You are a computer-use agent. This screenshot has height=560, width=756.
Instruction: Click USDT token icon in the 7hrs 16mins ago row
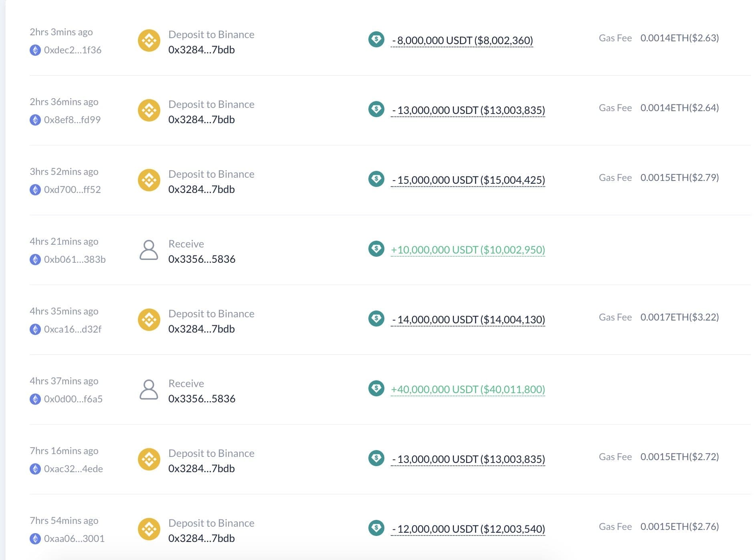[x=376, y=458]
